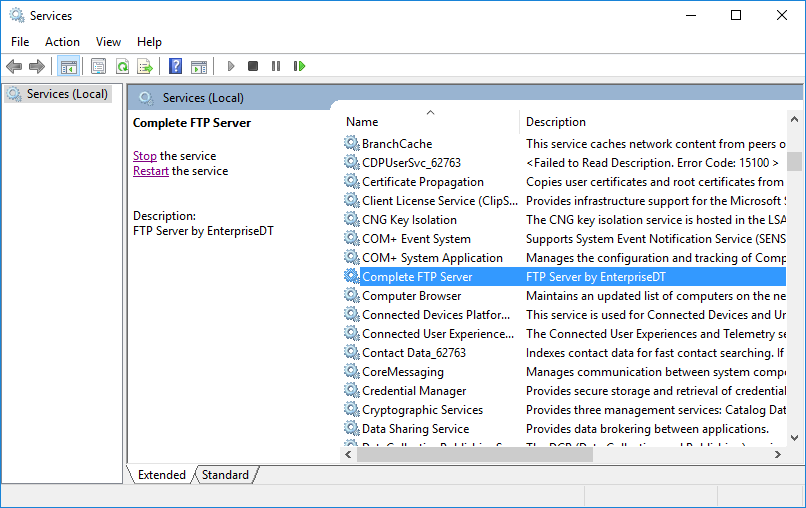Click the Restart Service toolbar icon
The height and width of the screenshot is (508, 806).
(x=299, y=66)
